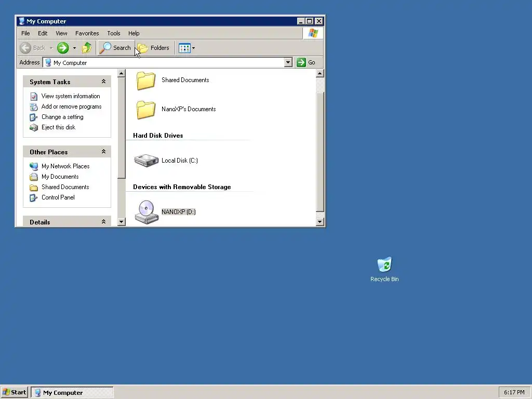Click the Local Disk (C:) label text
Image resolution: width=532 pixels, height=399 pixels.
[179, 161]
